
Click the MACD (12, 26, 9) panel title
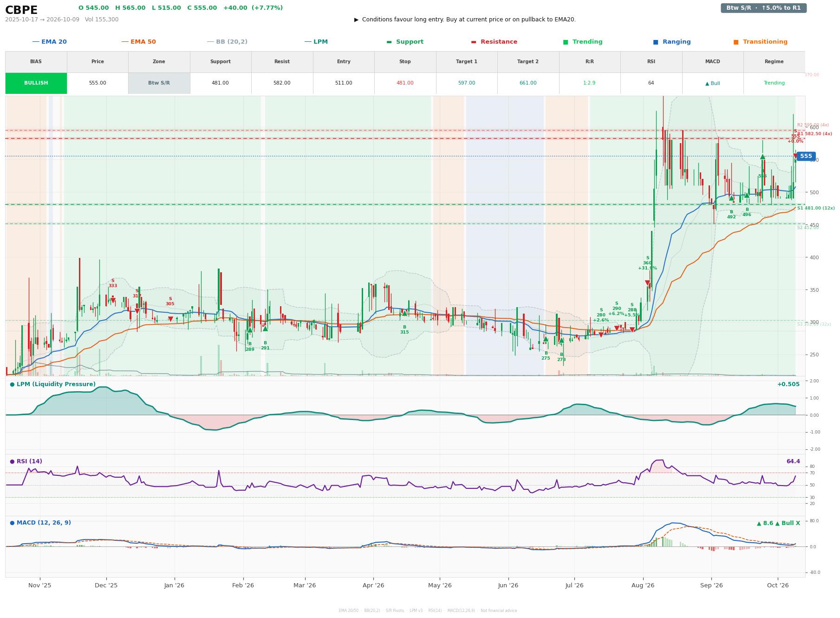pyautogui.click(x=40, y=523)
